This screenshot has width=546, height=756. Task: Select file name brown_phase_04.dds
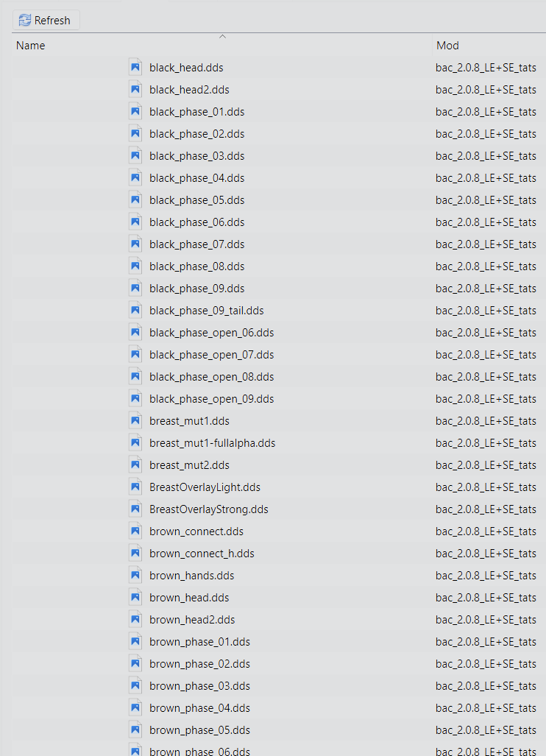click(200, 708)
